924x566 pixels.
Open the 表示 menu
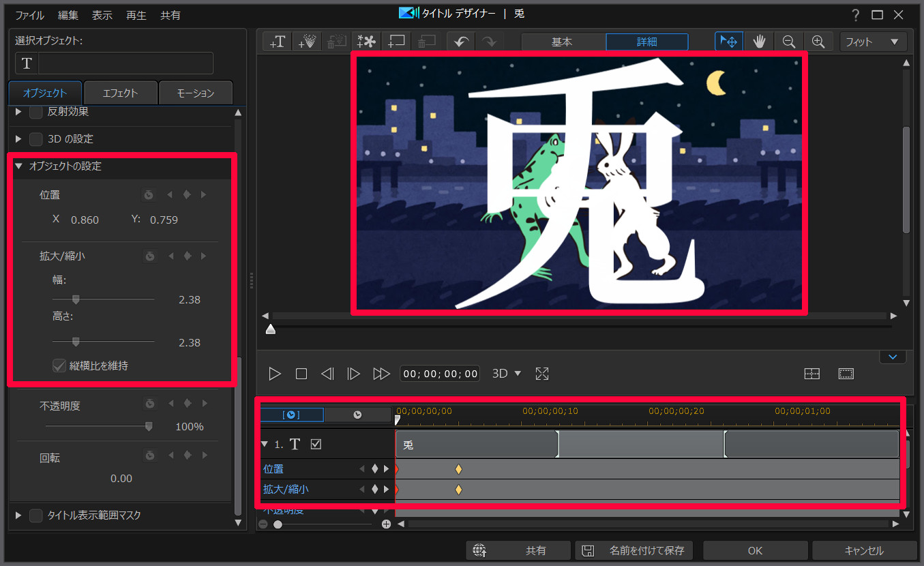click(x=102, y=15)
